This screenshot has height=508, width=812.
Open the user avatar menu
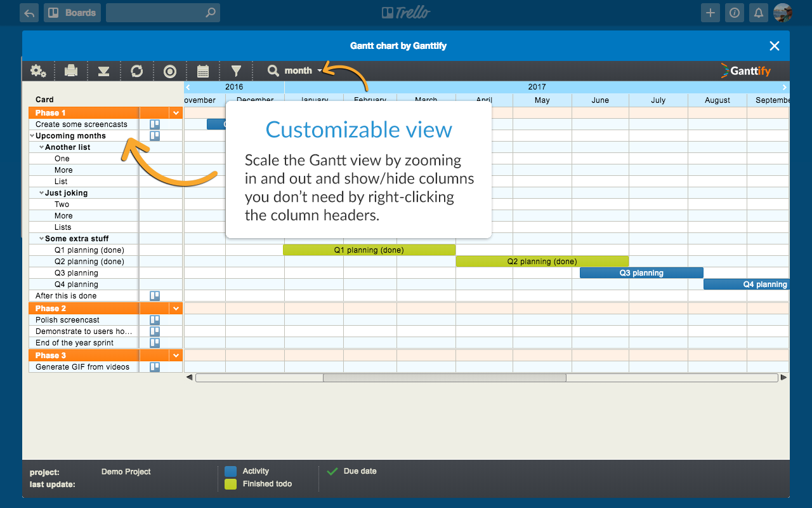(783, 13)
